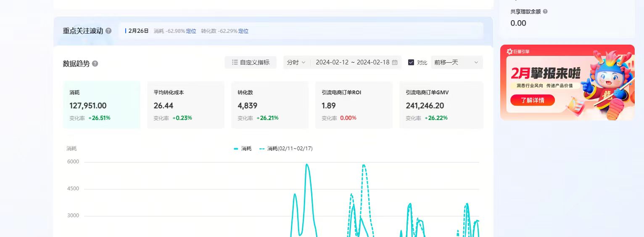This screenshot has width=644, height=237.
Task: Click help icon beside 数据趋势
Action: point(95,64)
